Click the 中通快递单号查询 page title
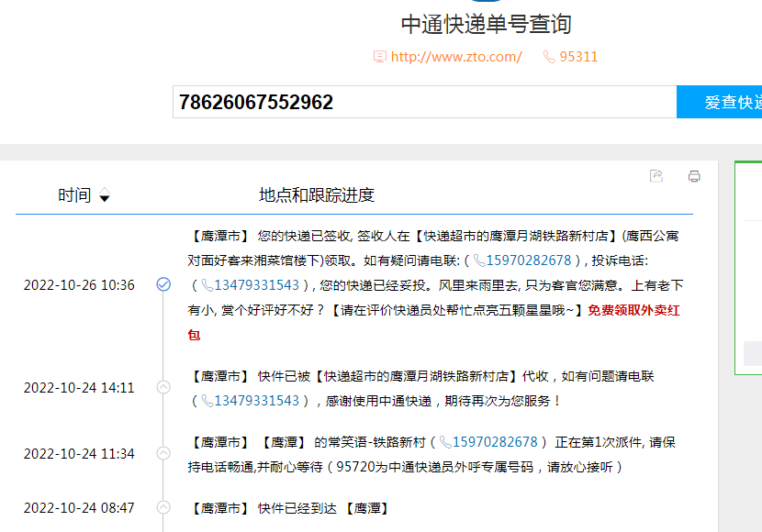 click(x=486, y=24)
